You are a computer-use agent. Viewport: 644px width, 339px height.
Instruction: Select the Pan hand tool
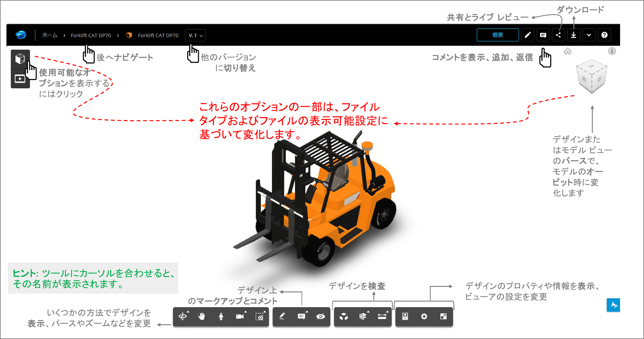(202, 316)
